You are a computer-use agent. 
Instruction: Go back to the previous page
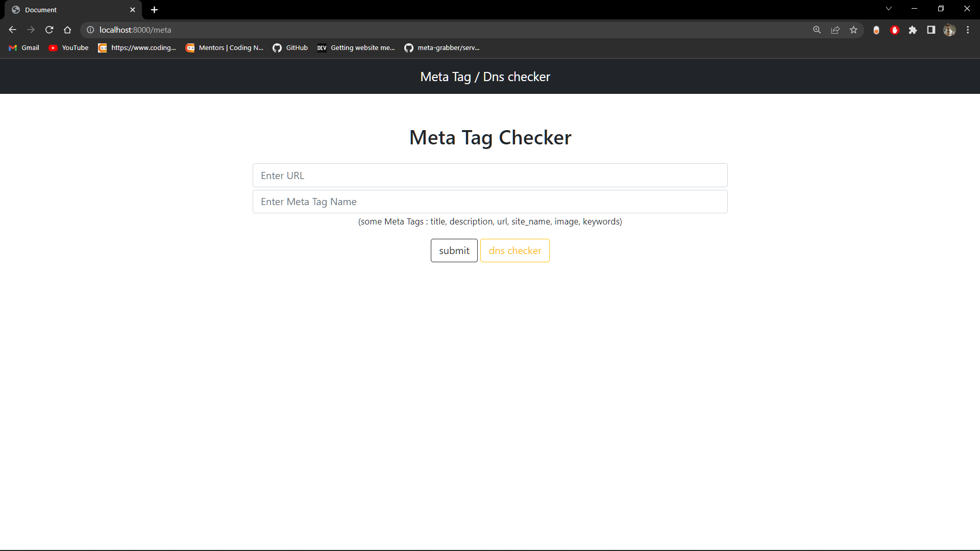click(x=12, y=30)
